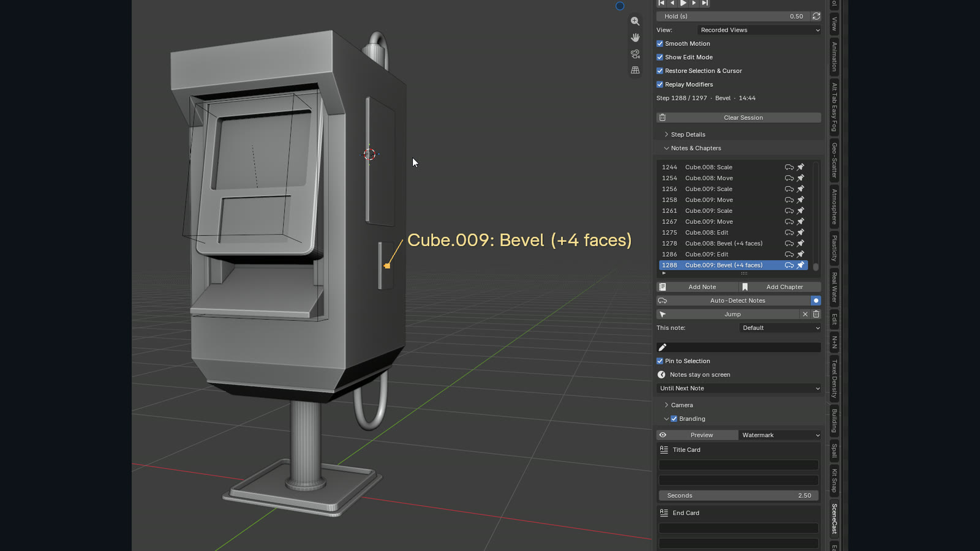Viewport: 980px width, 551px height.
Task: Open the Until Next Note dropdown
Action: point(739,388)
